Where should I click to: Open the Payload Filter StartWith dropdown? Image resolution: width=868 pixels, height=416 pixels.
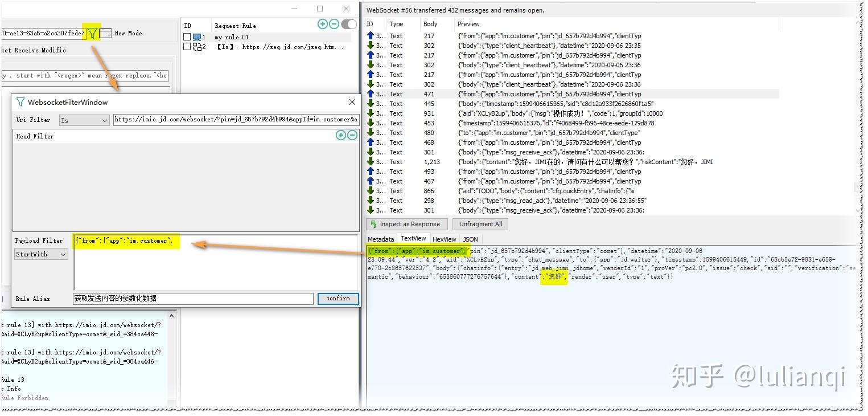41,254
